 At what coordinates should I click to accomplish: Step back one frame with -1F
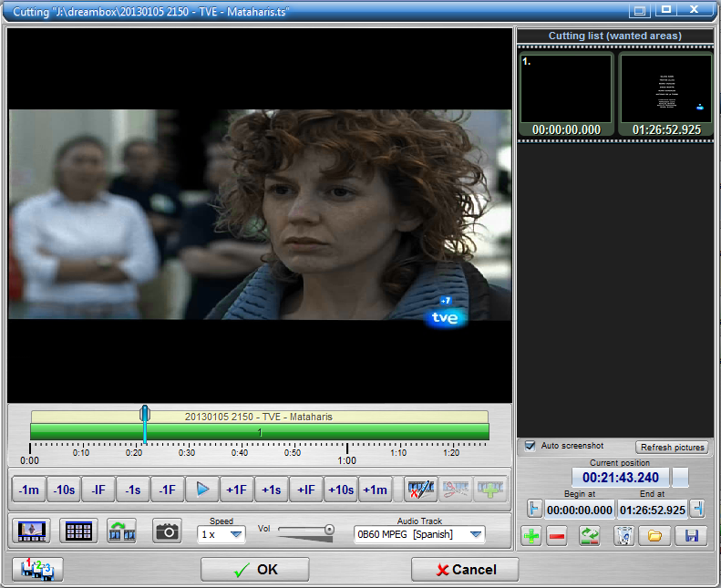coord(168,490)
